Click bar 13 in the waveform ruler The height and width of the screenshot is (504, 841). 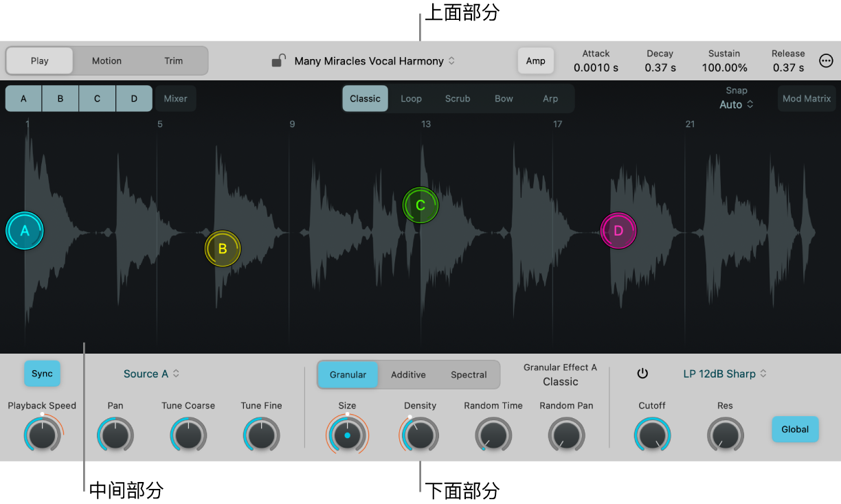pyautogui.click(x=426, y=124)
